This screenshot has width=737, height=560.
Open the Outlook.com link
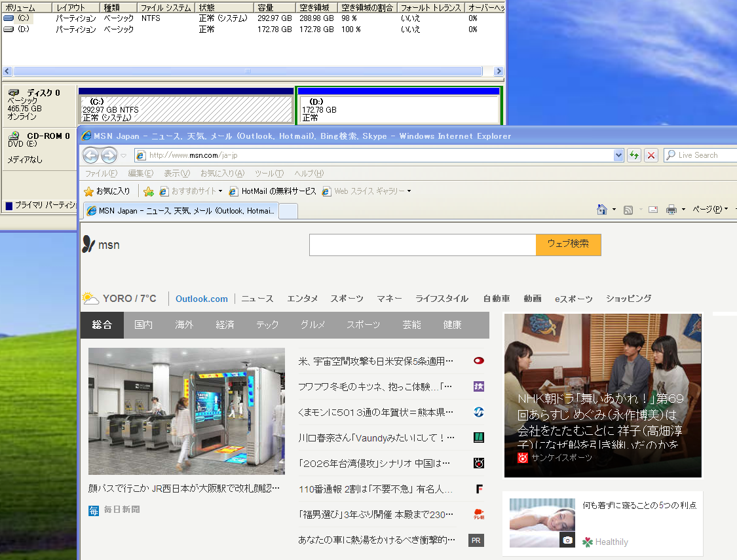click(x=202, y=299)
